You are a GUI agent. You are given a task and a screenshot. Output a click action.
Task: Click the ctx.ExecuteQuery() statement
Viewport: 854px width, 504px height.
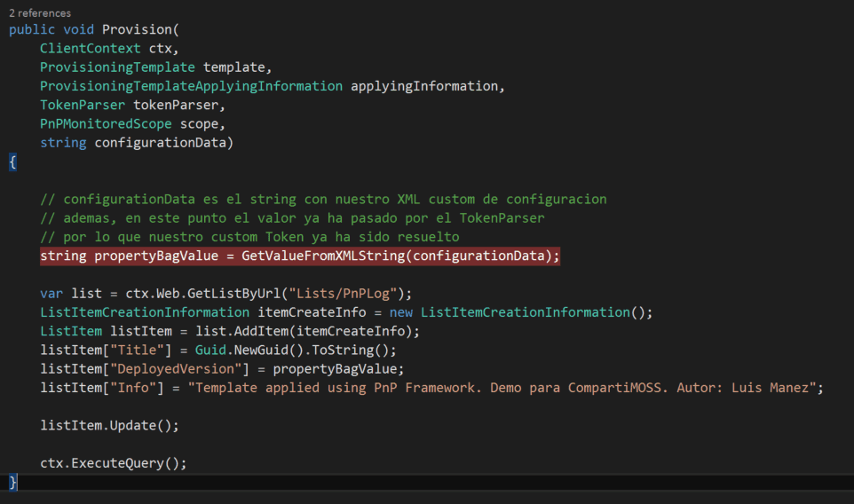(114, 462)
